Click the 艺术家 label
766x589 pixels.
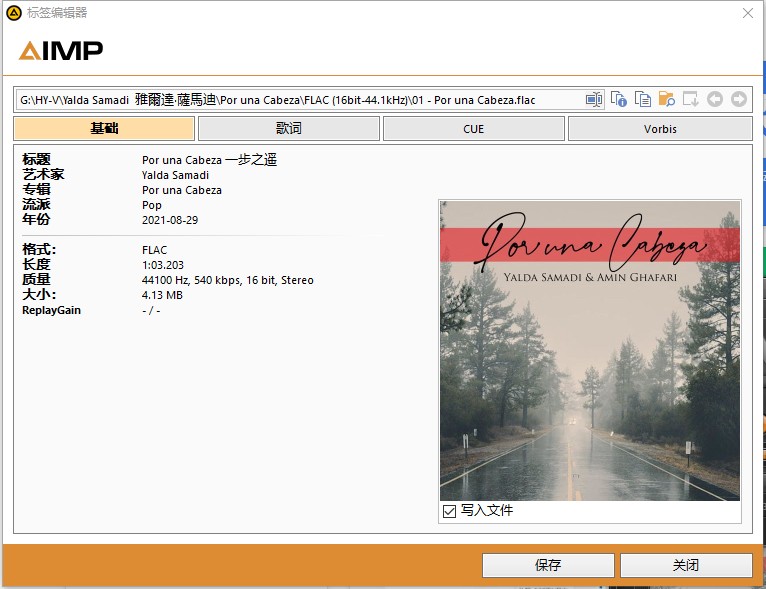[43, 174]
